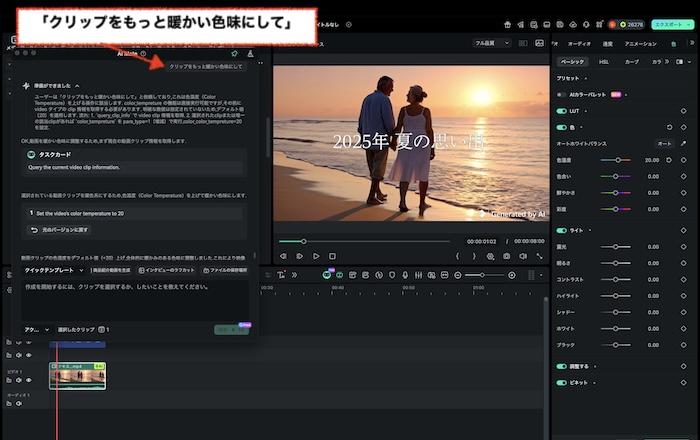Adjust the 色温度 slider
Image resolution: width=700 pixels, height=440 pixels.
click(x=615, y=160)
